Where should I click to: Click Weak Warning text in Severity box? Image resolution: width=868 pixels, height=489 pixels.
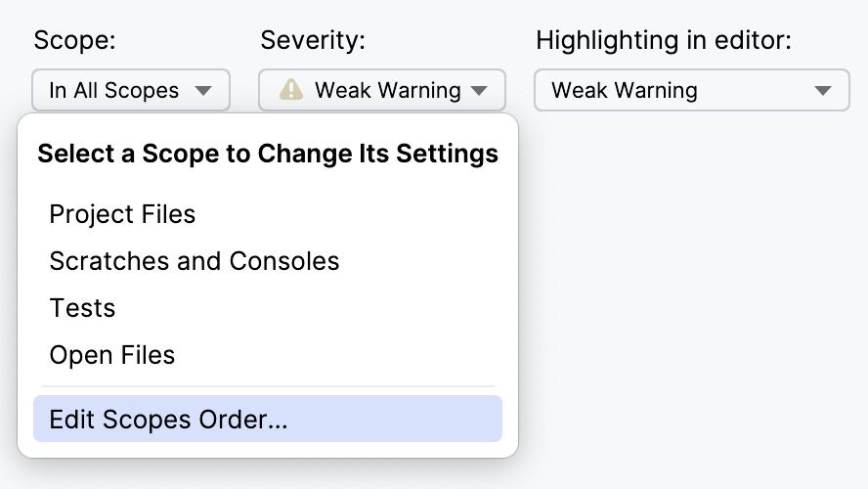(x=388, y=91)
